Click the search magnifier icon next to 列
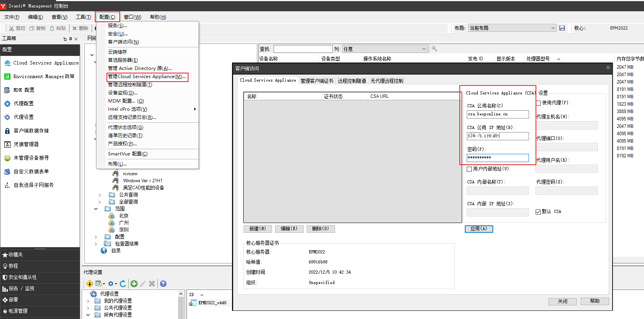 (x=435, y=49)
